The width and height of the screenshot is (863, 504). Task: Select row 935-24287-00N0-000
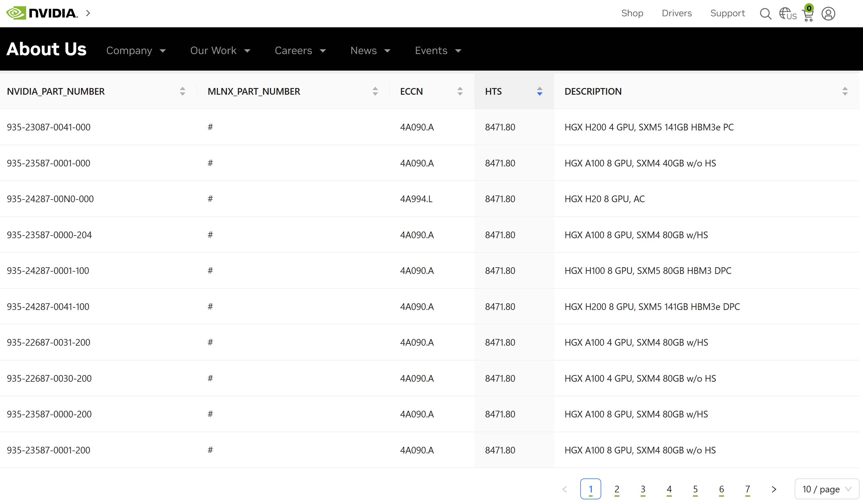tap(50, 199)
